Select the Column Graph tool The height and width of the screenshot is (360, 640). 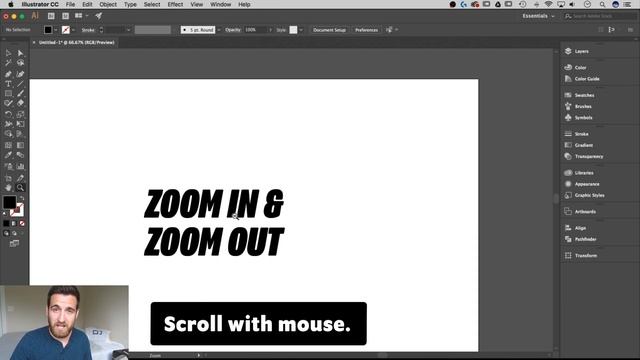[x=20, y=167]
